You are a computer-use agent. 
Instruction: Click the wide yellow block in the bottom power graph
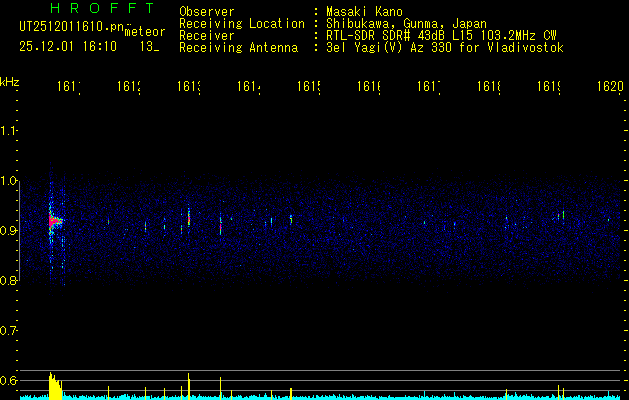[55, 386]
